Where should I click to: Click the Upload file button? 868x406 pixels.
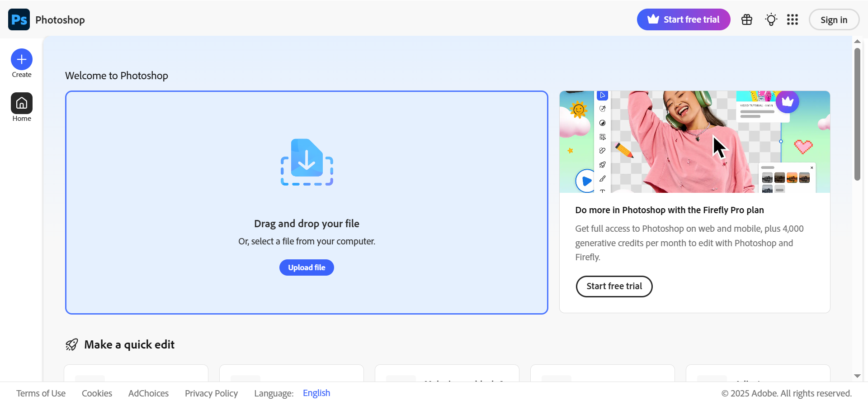307,267
